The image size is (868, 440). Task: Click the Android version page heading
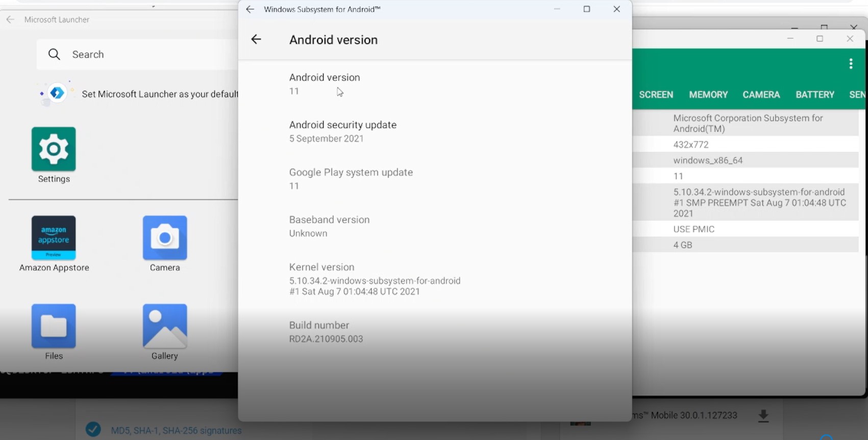click(333, 40)
